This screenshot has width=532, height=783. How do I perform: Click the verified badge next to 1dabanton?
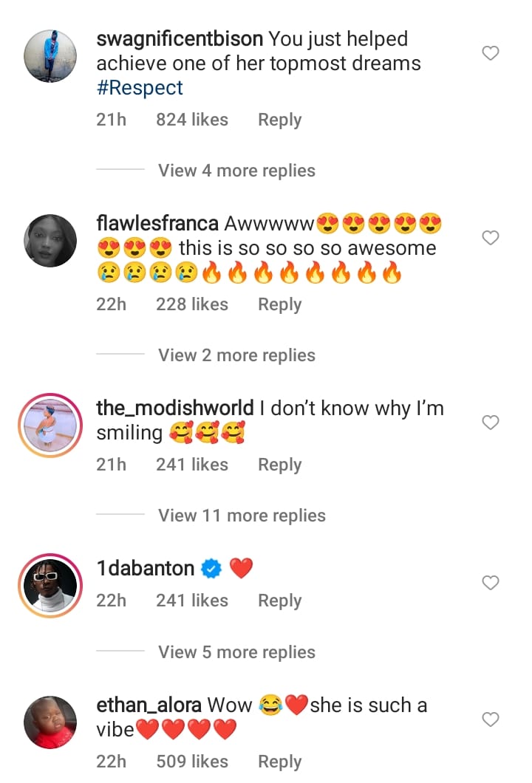coord(211,569)
